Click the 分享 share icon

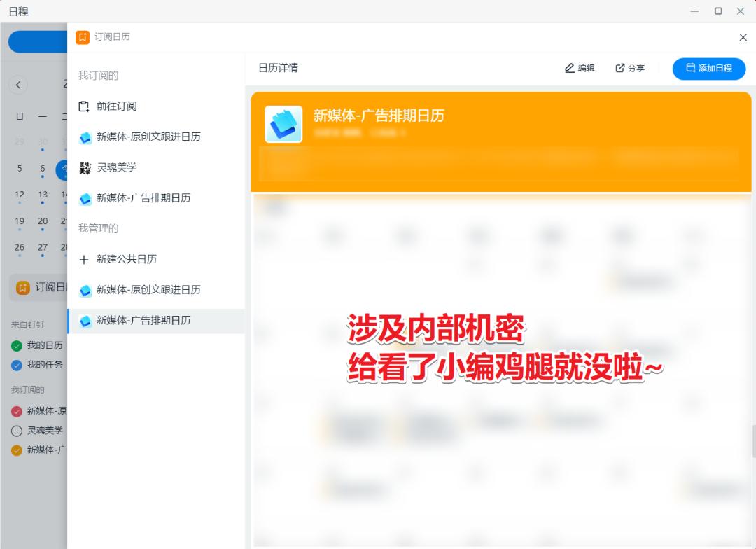619,68
